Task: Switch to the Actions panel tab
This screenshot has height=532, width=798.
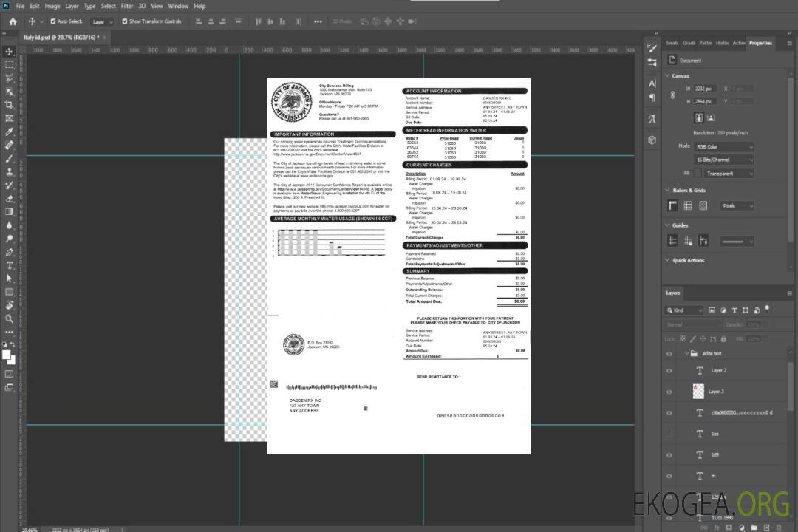Action: click(738, 44)
